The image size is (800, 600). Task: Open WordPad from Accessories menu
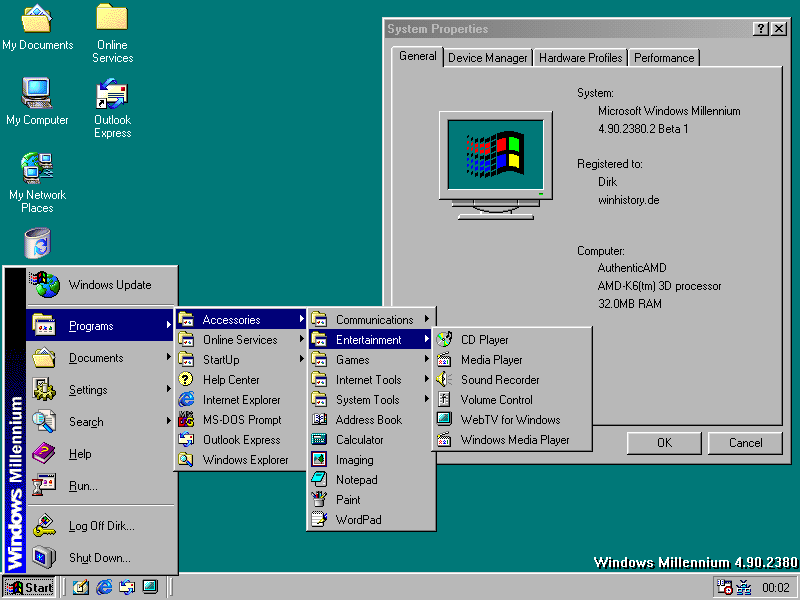(x=371, y=519)
